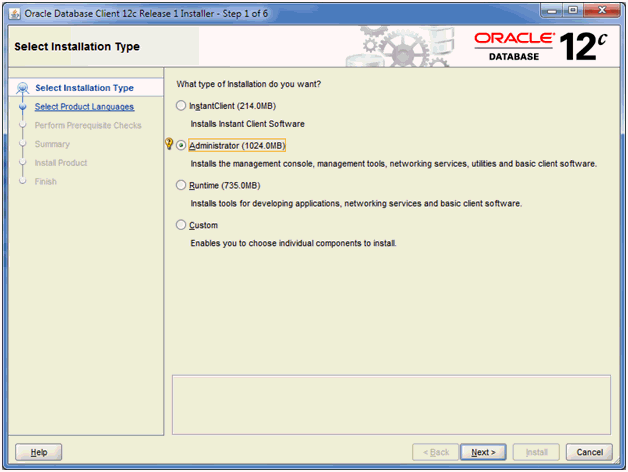
Task: Pick the Custom installation type
Action: (x=181, y=225)
